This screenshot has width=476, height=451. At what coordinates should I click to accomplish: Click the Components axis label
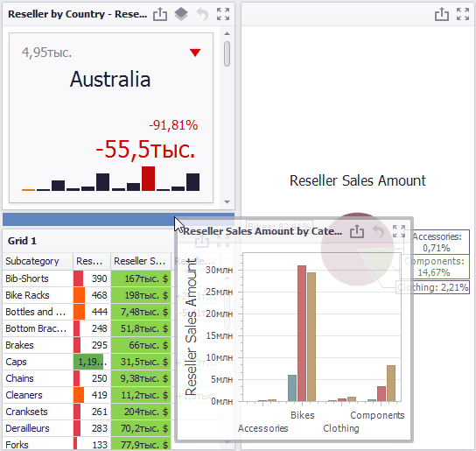tap(377, 415)
